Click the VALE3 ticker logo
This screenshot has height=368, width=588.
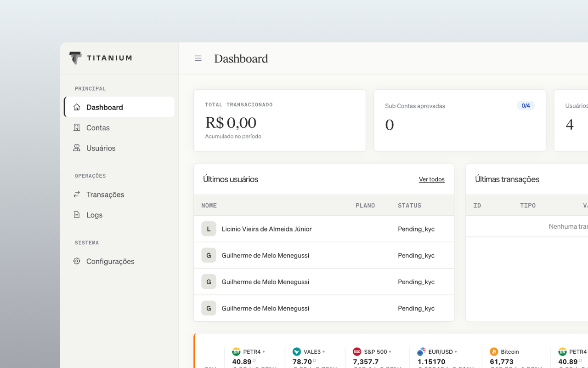[297, 352]
